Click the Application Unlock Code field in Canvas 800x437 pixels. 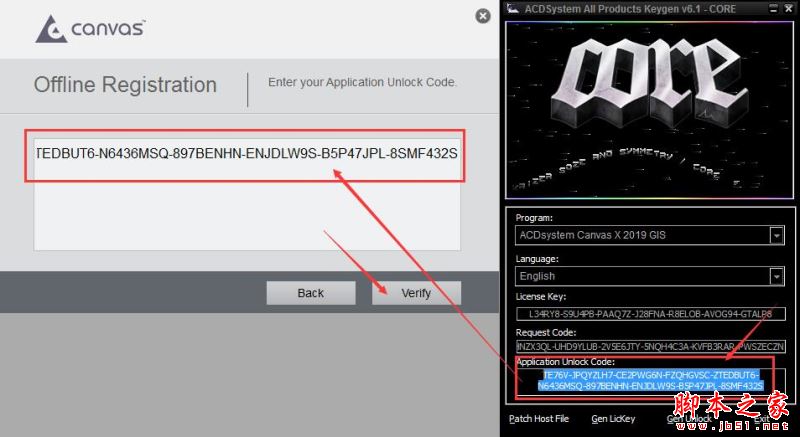[247, 194]
